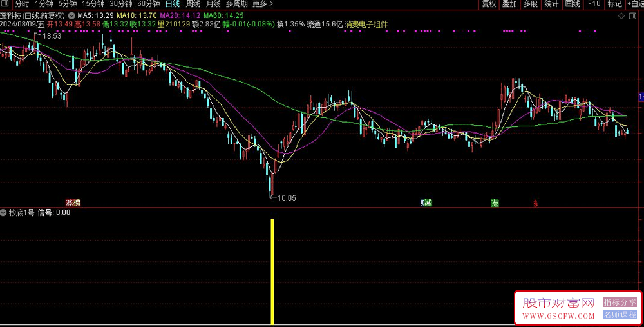Open the 多股 multi-stock view
The height and width of the screenshot is (327, 644).
[x=530, y=4]
